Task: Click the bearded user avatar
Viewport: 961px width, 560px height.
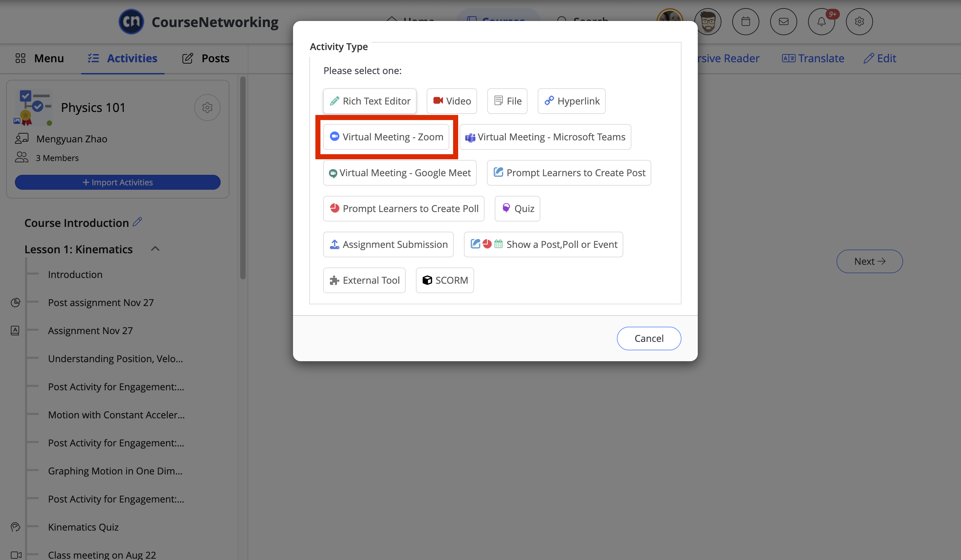Action: point(708,22)
